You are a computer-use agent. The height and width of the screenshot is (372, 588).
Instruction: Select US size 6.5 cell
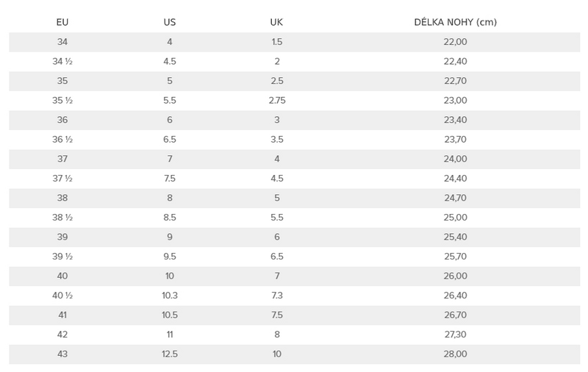coord(170,140)
